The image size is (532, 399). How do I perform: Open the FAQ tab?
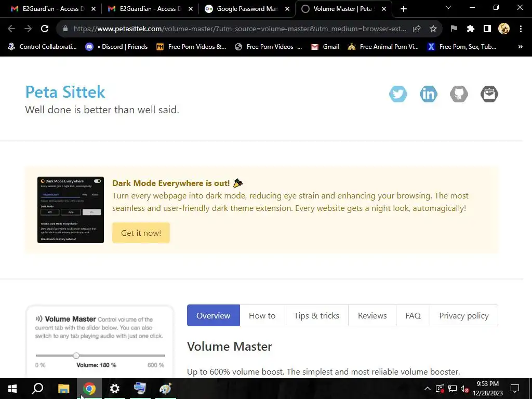click(413, 315)
